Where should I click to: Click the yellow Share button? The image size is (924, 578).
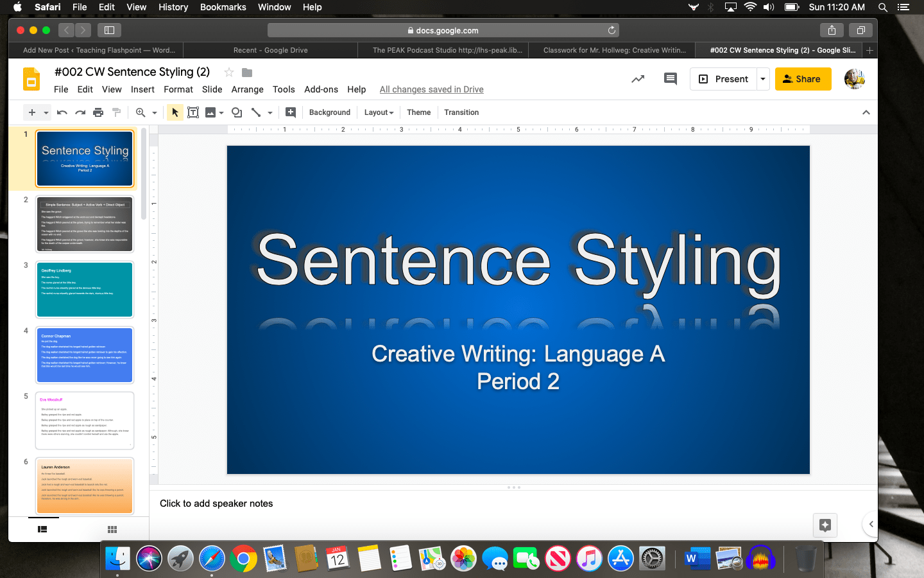coord(803,79)
